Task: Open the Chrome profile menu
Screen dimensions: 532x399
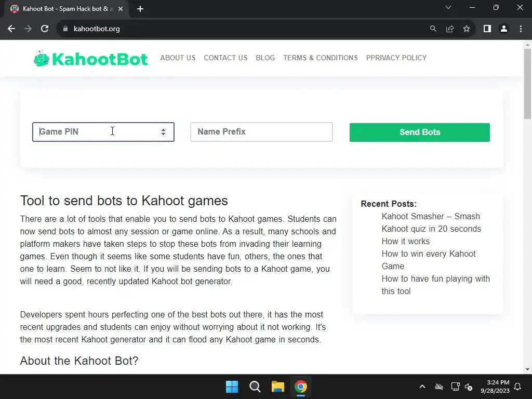Action: point(504,29)
